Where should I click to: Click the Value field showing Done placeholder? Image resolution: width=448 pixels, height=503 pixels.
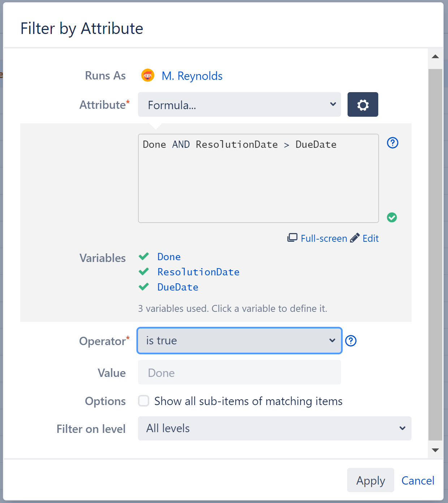pyautogui.click(x=239, y=373)
